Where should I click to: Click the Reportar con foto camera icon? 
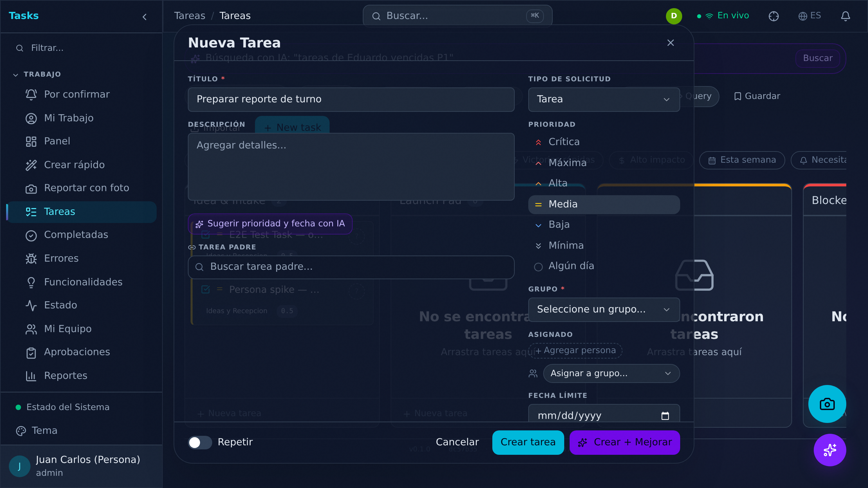click(31, 188)
